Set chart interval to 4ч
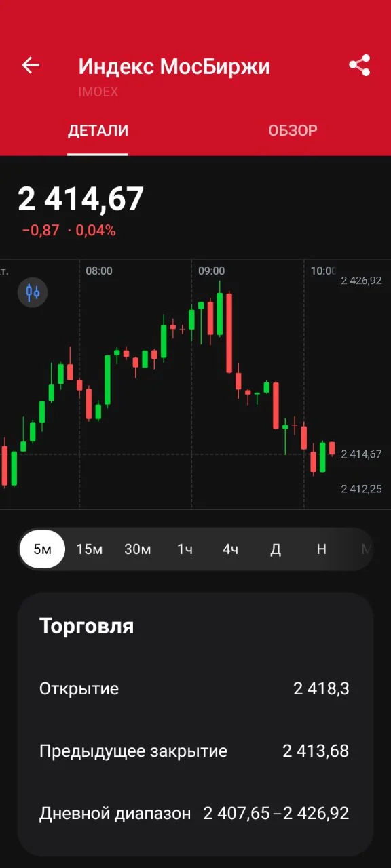The width and height of the screenshot is (391, 868). click(x=231, y=549)
